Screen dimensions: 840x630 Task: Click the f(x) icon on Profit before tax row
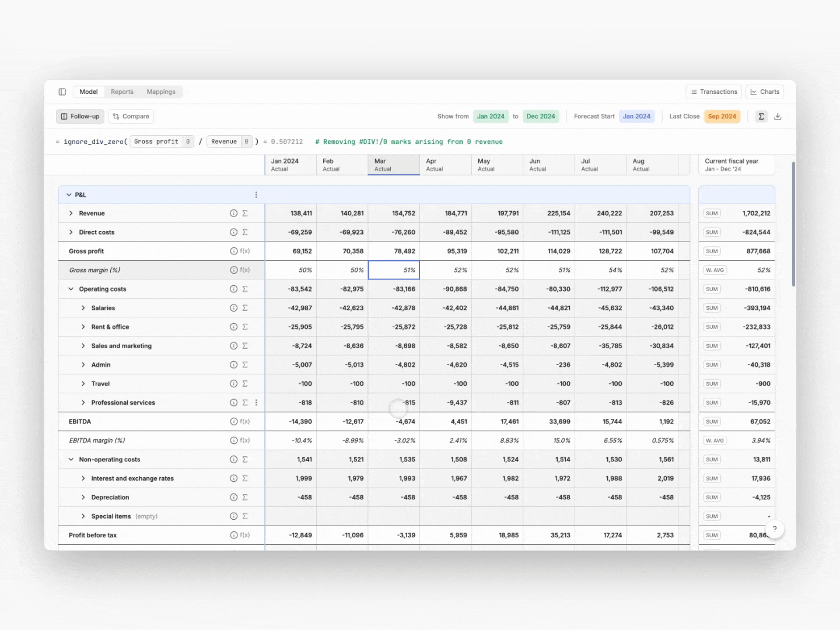tap(245, 535)
